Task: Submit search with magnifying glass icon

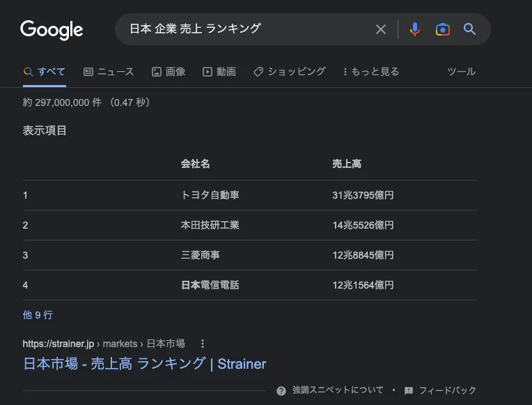Action: point(469,29)
